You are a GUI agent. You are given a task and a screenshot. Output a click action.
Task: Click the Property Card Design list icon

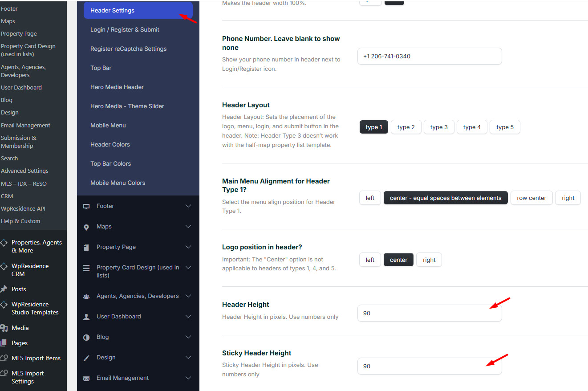pyautogui.click(x=86, y=268)
